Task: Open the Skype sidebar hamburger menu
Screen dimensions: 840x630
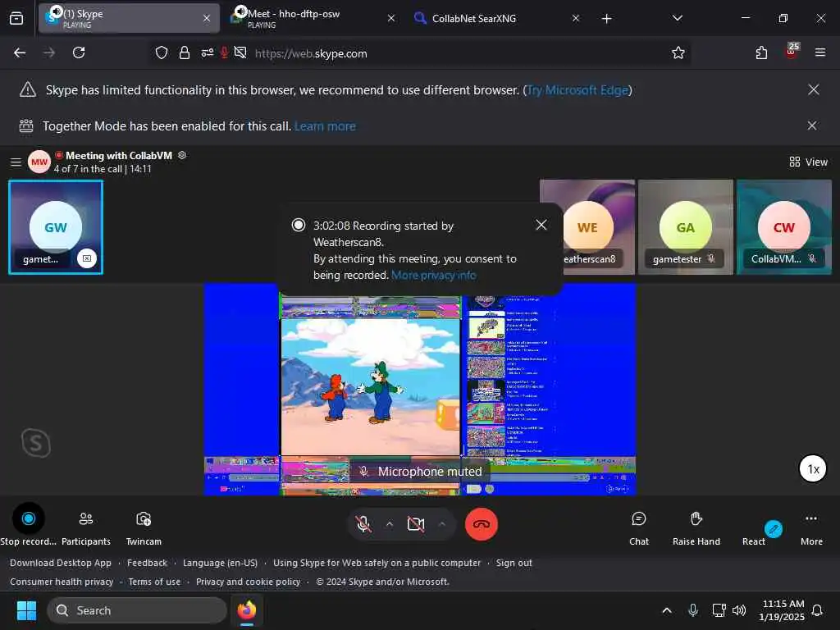Action: [x=16, y=162]
